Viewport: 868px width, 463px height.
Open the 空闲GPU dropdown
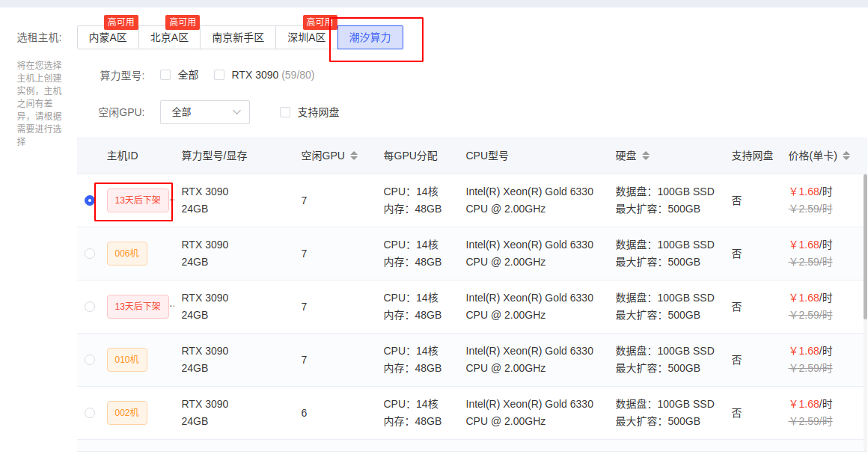click(x=205, y=112)
